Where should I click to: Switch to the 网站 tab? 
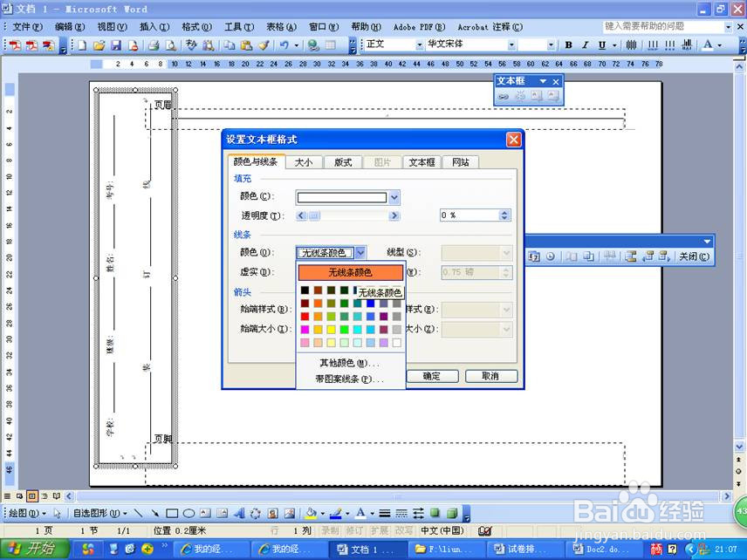tap(460, 162)
